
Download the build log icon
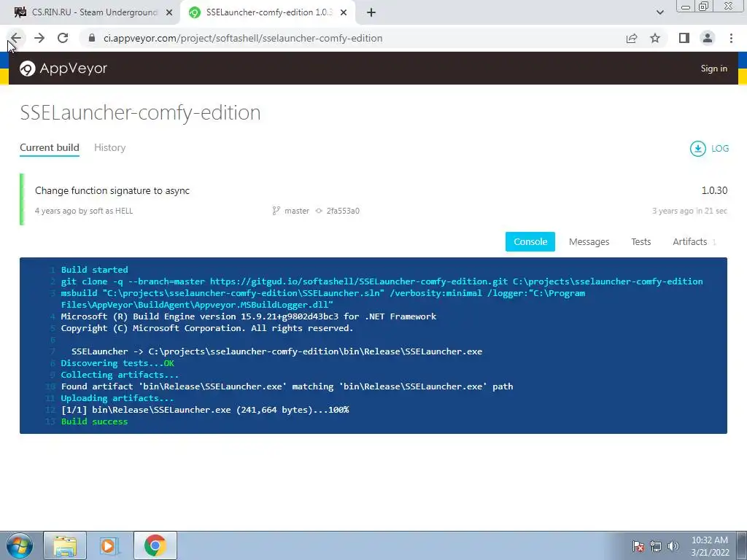tap(698, 149)
